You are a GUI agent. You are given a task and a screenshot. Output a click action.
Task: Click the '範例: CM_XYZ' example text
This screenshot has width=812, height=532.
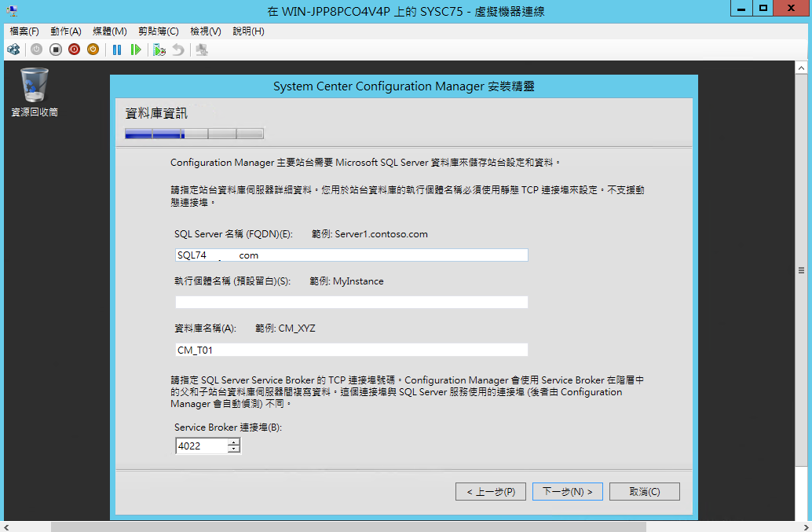click(285, 328)
